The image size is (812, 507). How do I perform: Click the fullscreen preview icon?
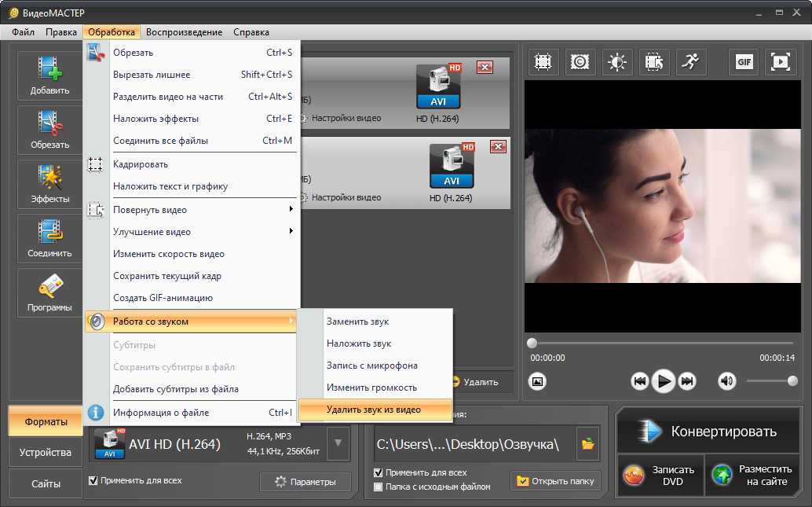[781, 62]
